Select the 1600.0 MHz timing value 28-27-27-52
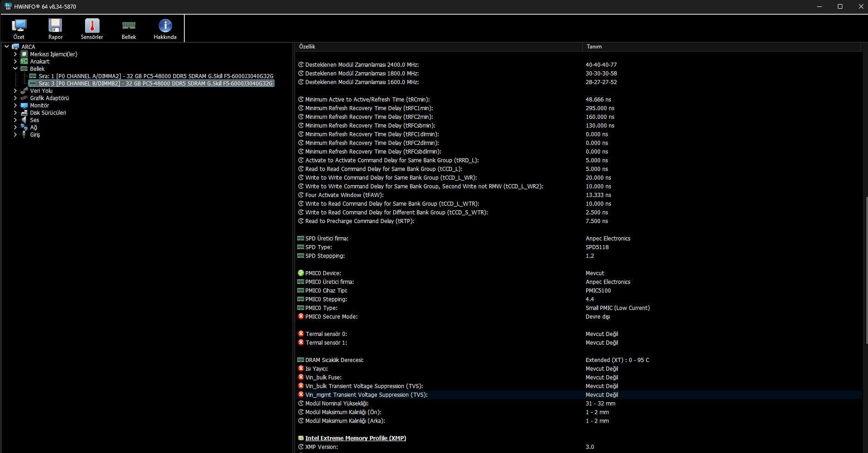Viewport: 868px width, 453px height. click(x=601, y=82)
